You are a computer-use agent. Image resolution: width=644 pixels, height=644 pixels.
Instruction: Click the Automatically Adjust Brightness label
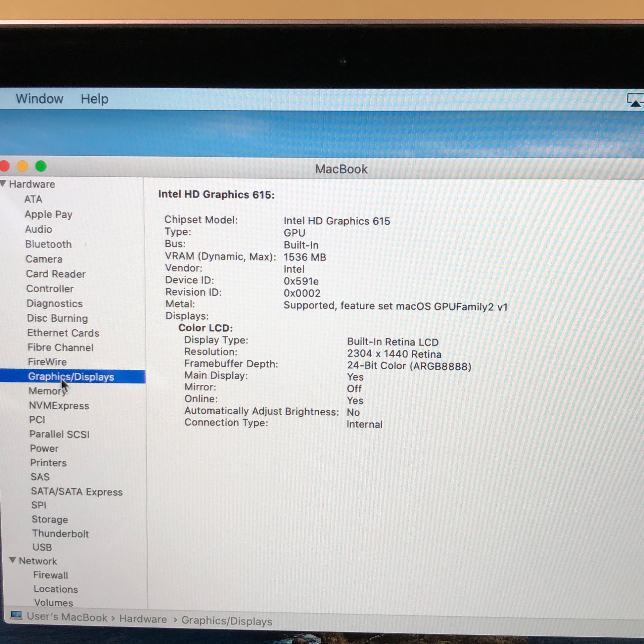point(262,411)
